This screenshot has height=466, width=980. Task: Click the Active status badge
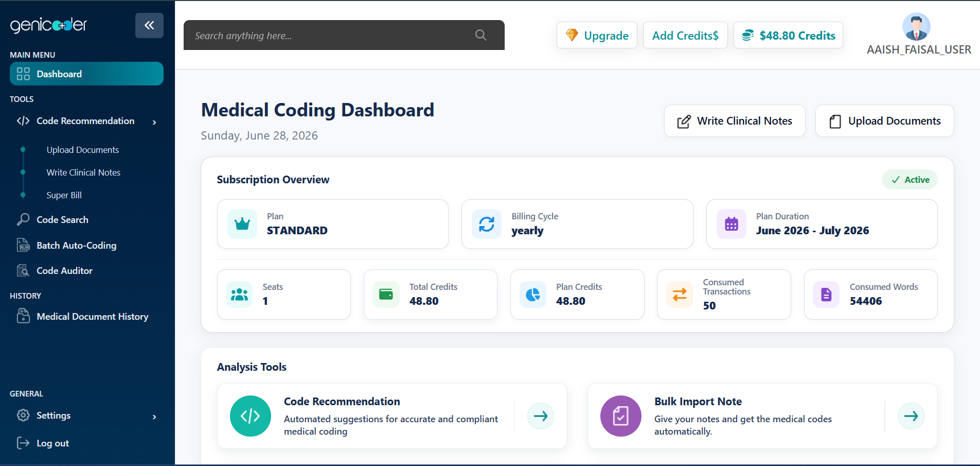pos(910,180)
